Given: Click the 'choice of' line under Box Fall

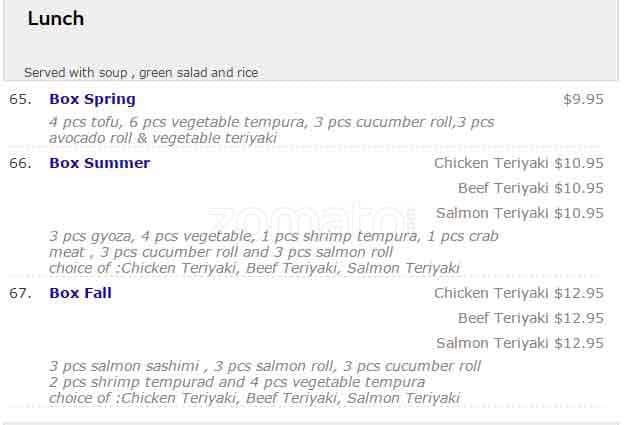Looking at the screenshot, I should click(x=254, y=398).
